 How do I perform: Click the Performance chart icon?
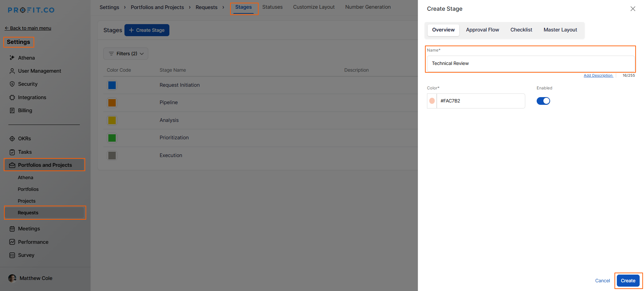point(12,242)
